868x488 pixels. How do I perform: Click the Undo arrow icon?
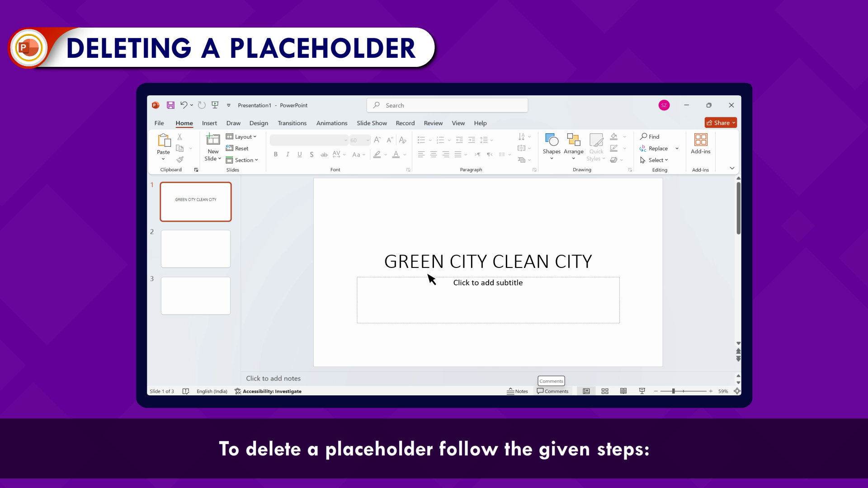184,105
